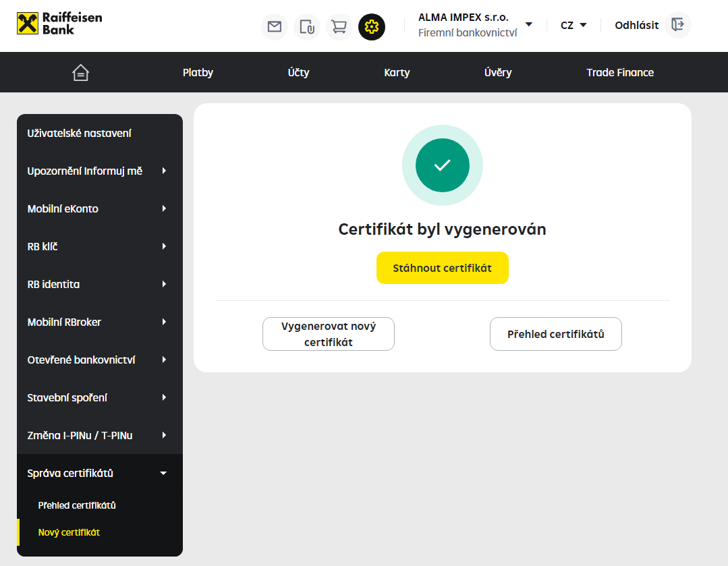This screenshot has width=728, height=566.
Task: Click the Firemní bankovnictví subtitle text
Action: click(468, 32)
